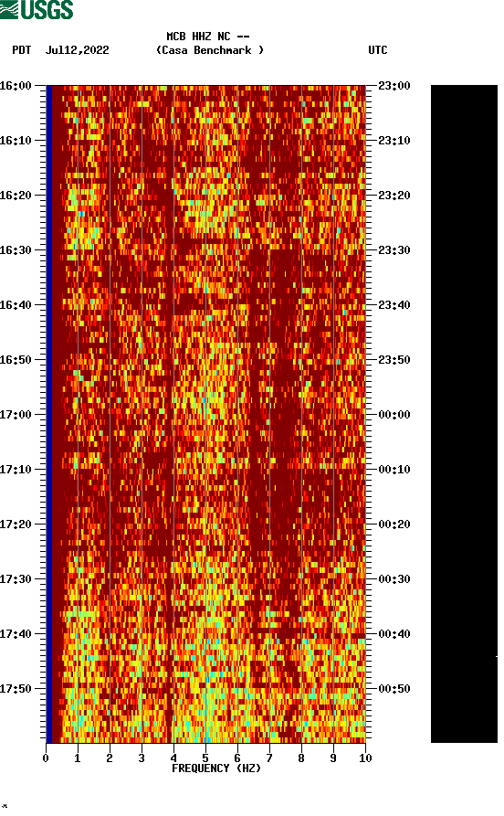Viewport: 504px width, 816px height.
Task: Click the '(Casa Benchmark )' subtitle
Action: pos(210,50)
